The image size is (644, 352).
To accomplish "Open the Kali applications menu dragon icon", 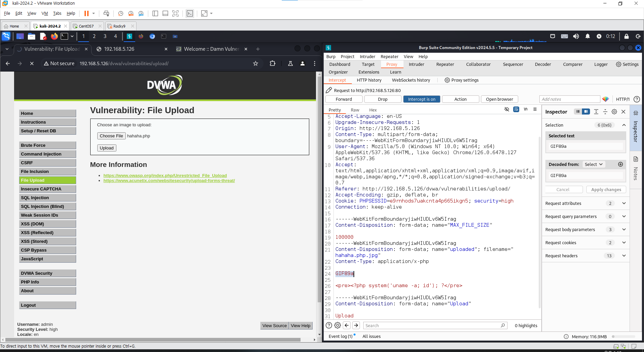I will tap(6, 36).
